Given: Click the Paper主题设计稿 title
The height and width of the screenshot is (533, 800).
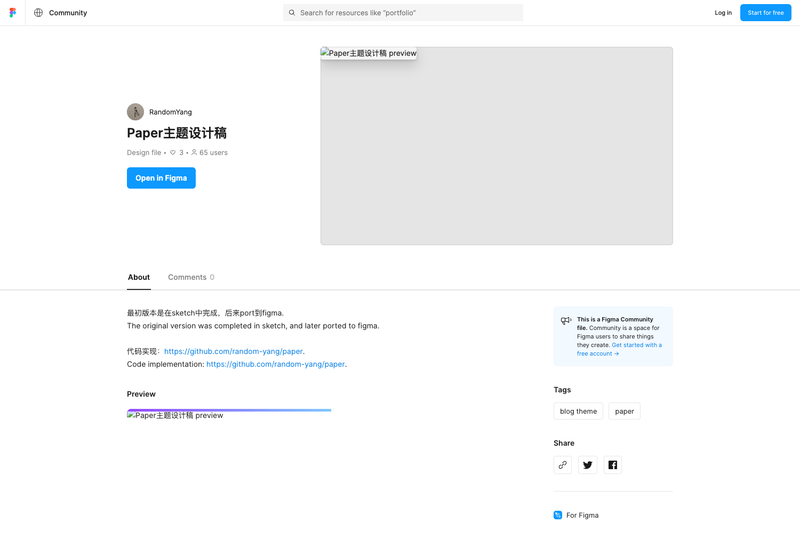Looking at the screenshot, I should (177, 133).
